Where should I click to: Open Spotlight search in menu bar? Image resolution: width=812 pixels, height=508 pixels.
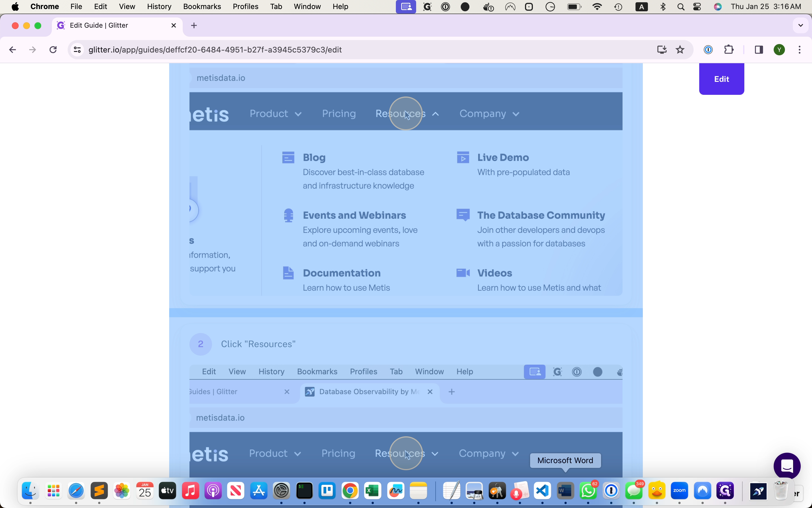pos(681,7)
